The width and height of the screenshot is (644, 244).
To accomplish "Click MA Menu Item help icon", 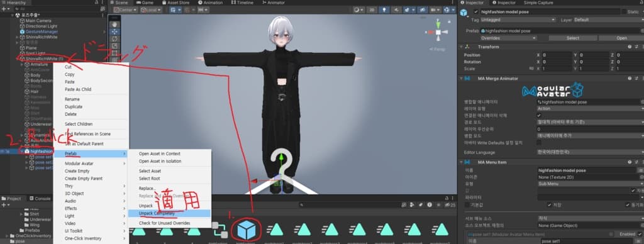I will tap(629, 162).
